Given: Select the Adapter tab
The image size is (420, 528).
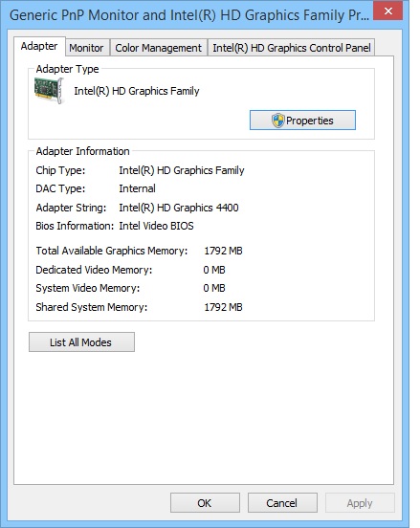Looking at the screenshot, I should click(x=39, y=46).
